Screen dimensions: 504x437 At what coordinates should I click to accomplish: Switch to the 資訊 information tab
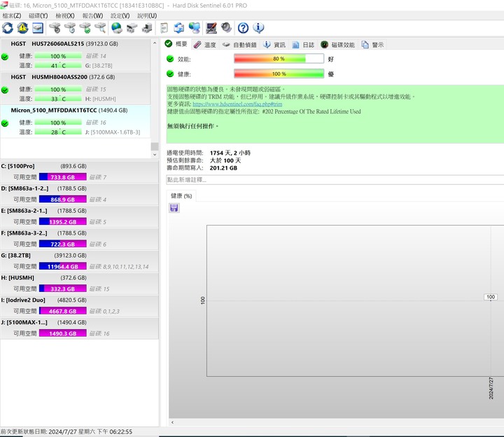click(274, 45)
